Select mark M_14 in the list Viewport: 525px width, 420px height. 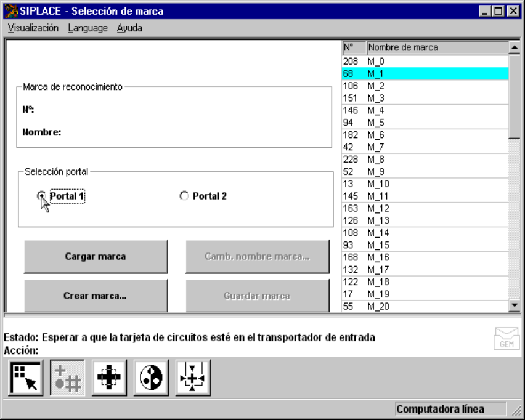(x=425, y=233)
